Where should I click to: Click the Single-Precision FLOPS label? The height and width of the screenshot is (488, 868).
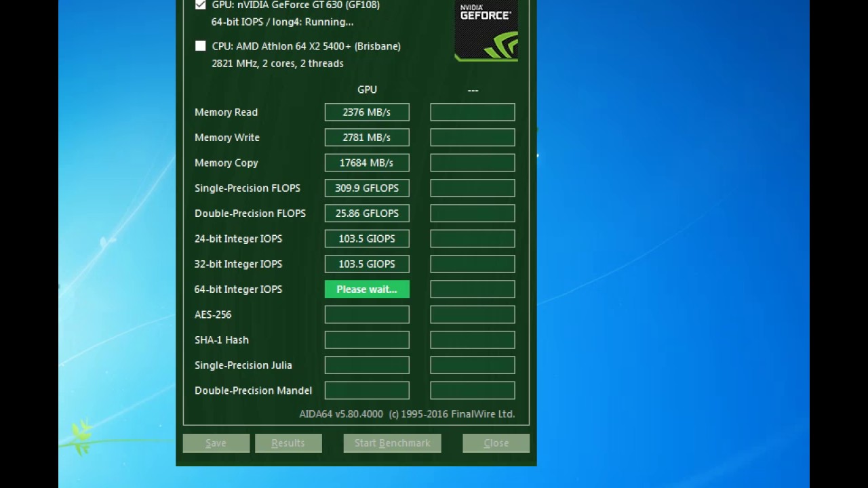[248, 188]
